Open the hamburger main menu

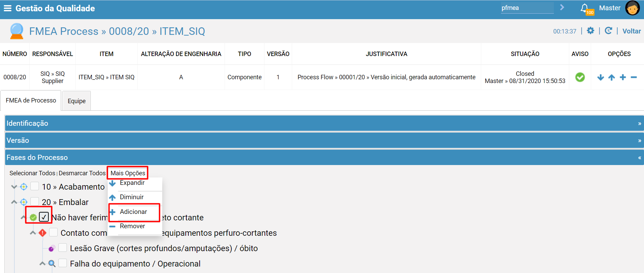click(x=8, y=8)
